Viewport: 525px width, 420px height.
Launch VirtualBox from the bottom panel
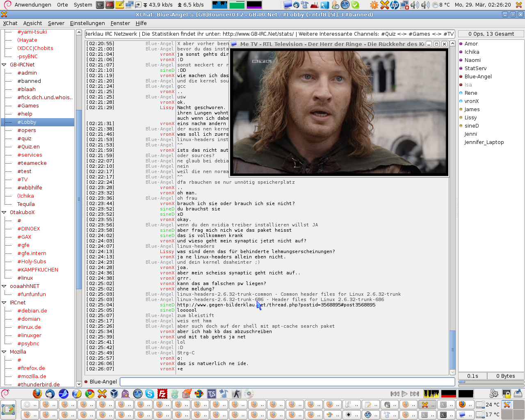click(x=114, y=394)
